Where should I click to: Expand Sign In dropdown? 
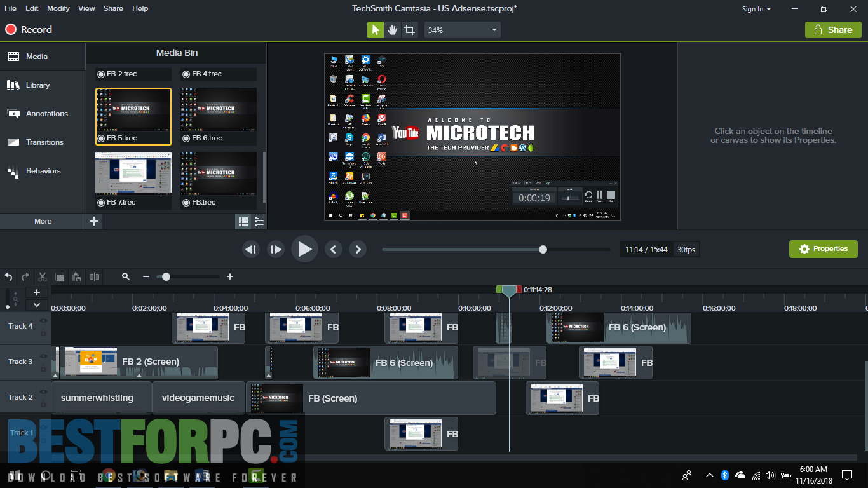(x=756, y=9)
